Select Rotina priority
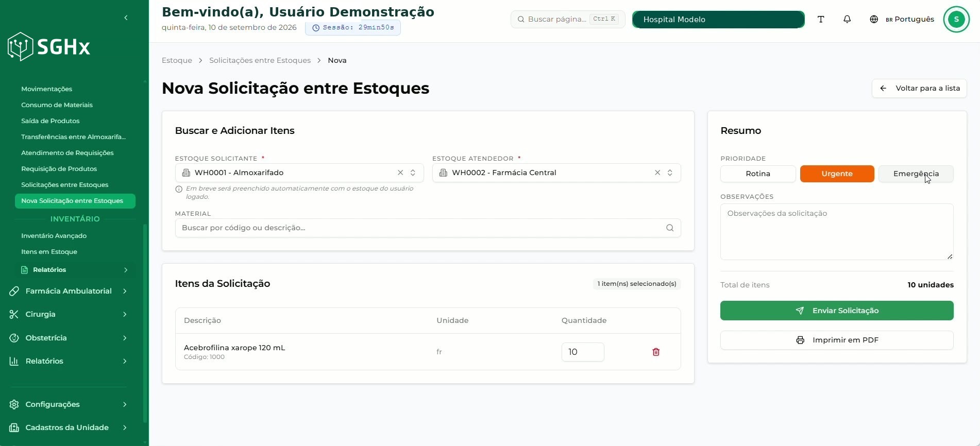 click(758, 174)
